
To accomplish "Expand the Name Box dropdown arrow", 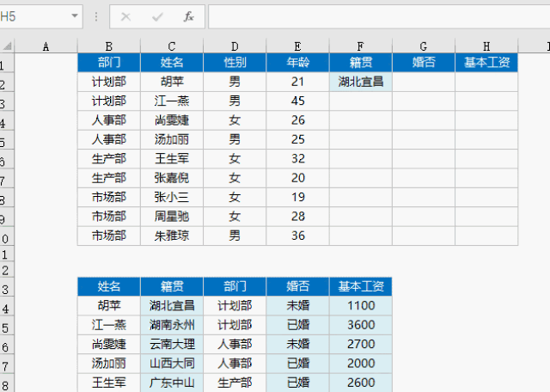I will click(75, 16).
